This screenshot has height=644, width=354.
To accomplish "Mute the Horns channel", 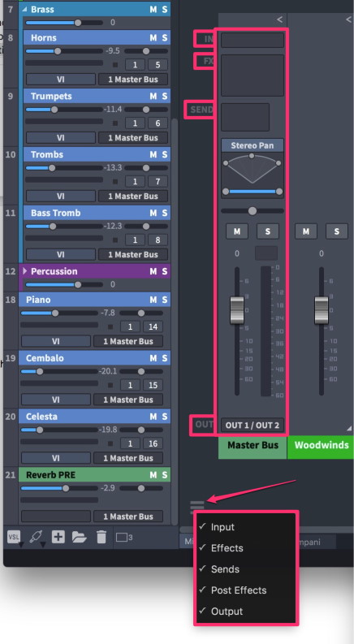I will pos(153,38).
